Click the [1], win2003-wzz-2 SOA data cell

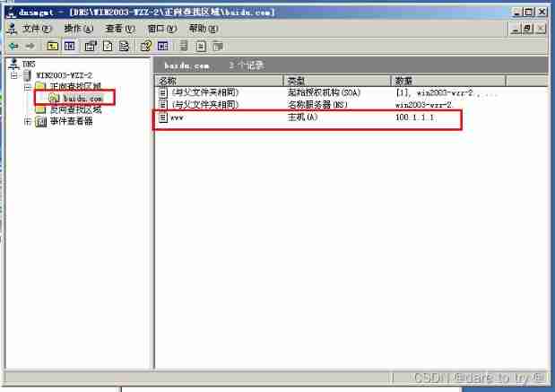pos(446,93)
